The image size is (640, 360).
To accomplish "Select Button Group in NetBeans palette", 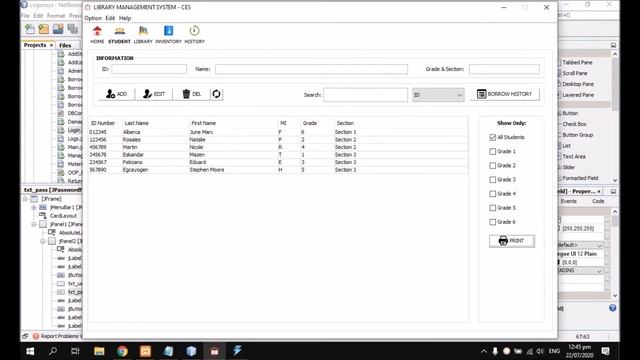I will [578, 135].
